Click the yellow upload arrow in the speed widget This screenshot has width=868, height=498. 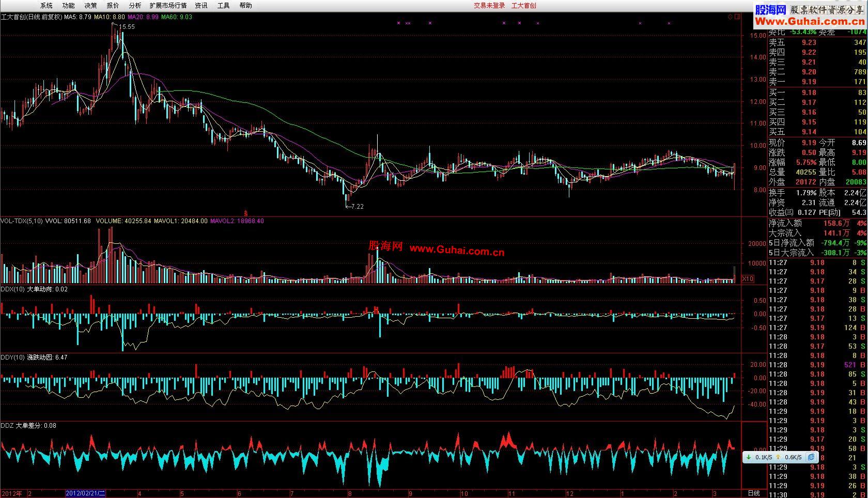[x=778, y=457]
